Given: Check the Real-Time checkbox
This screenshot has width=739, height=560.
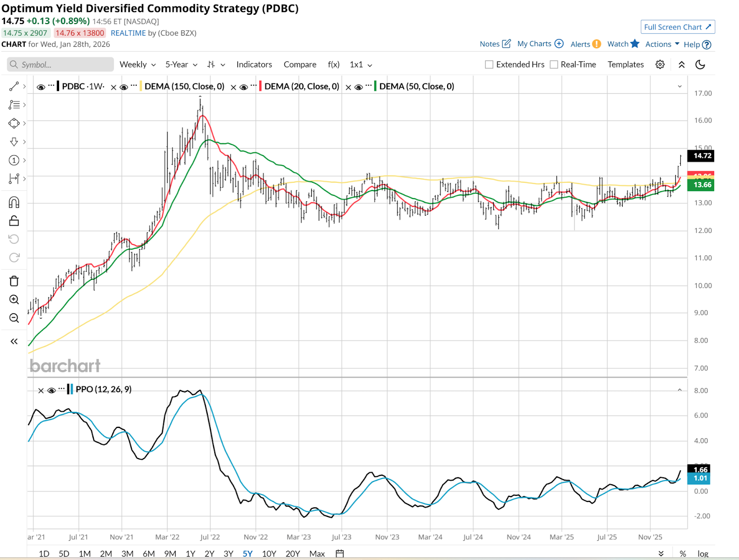Looking at the screenshot, I should click(x=554, y=65).
